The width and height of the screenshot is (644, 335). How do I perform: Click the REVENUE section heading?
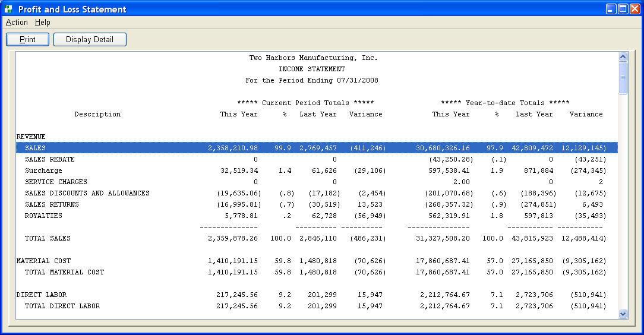(31, 137)
